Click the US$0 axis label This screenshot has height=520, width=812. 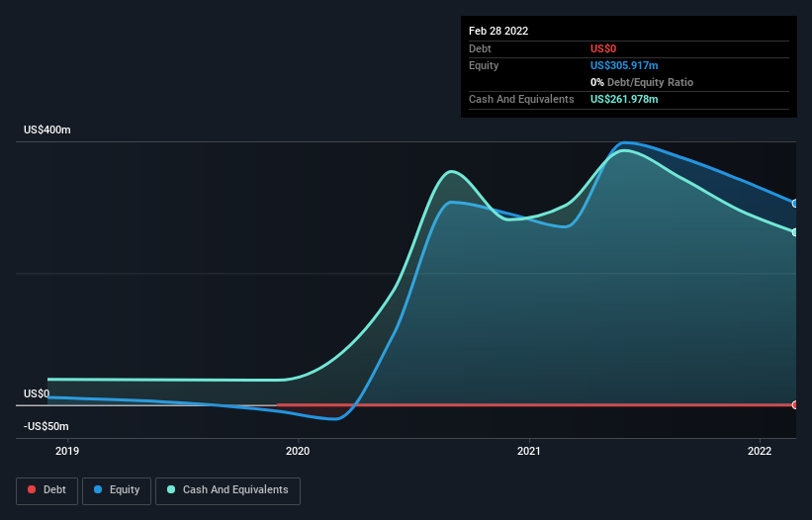[x=37, y=393]
